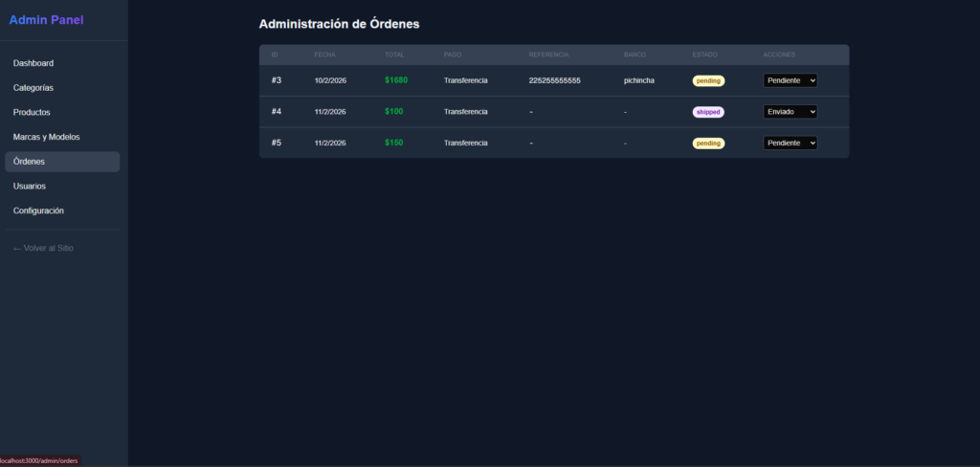Screen dimensions: 980x467
Task: Open status dropdown for order #5
Action: tap(790, 143)
